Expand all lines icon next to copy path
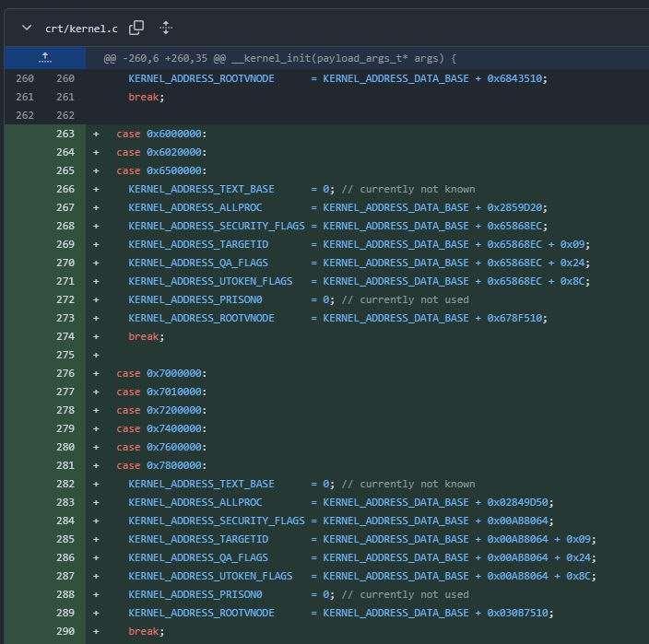The height and width of the screenshot is (644, 649). 166,28
